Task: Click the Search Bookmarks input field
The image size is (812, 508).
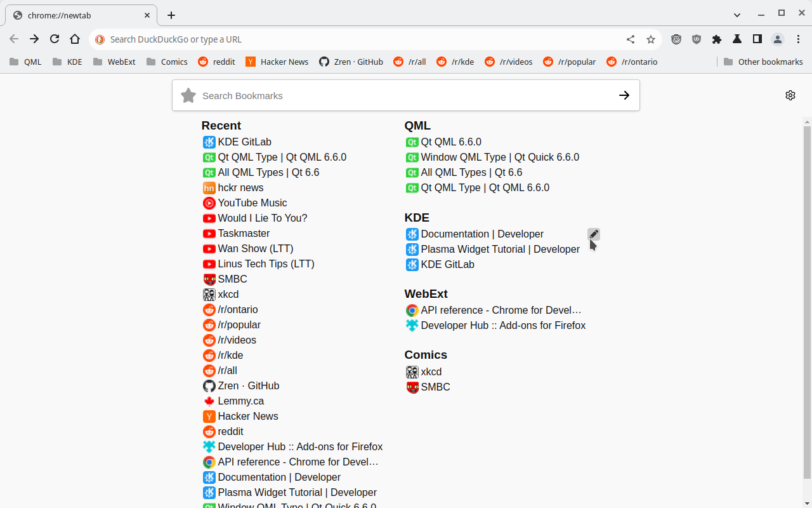Action: click(x=381, y=95)
